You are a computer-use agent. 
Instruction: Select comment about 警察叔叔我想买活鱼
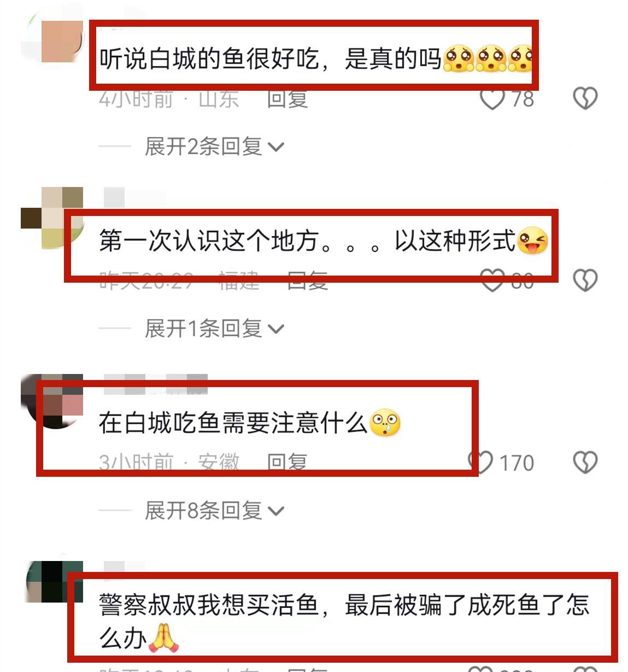click(x=344, y=621)
